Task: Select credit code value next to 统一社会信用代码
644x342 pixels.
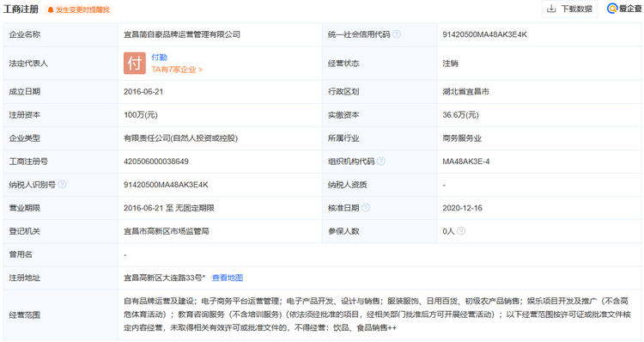Action: [x=484, y=34]
